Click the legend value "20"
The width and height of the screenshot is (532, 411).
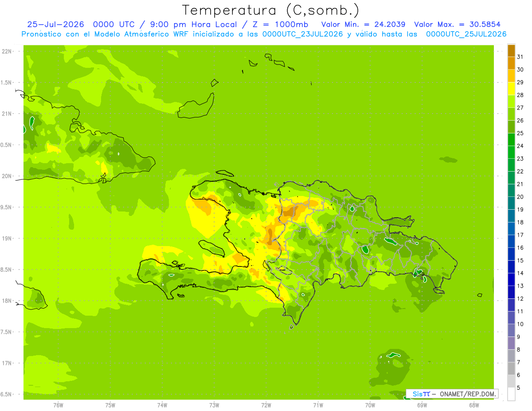pos(520,197)
